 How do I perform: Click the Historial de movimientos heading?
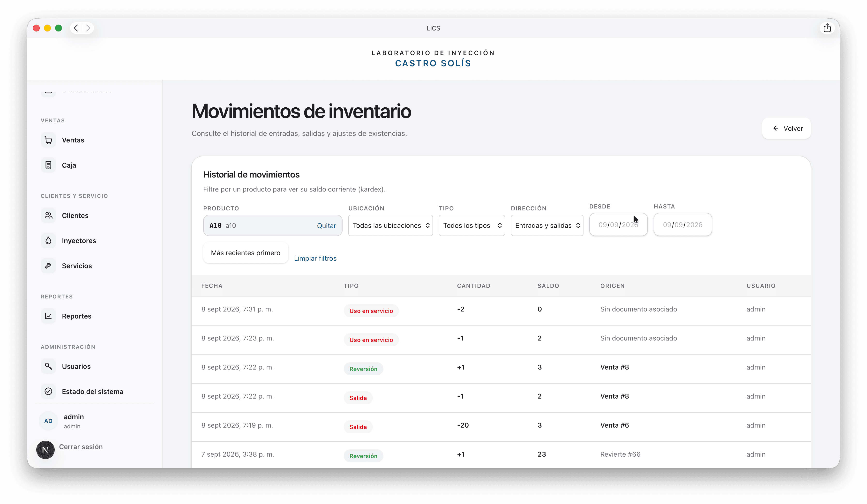coord(251,174)
